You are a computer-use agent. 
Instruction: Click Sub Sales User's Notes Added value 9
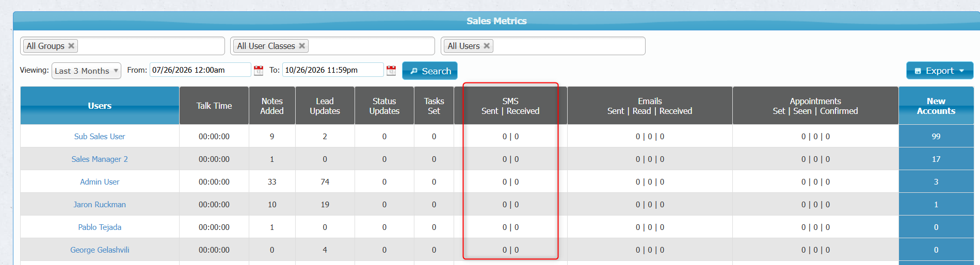coord(272,137)
